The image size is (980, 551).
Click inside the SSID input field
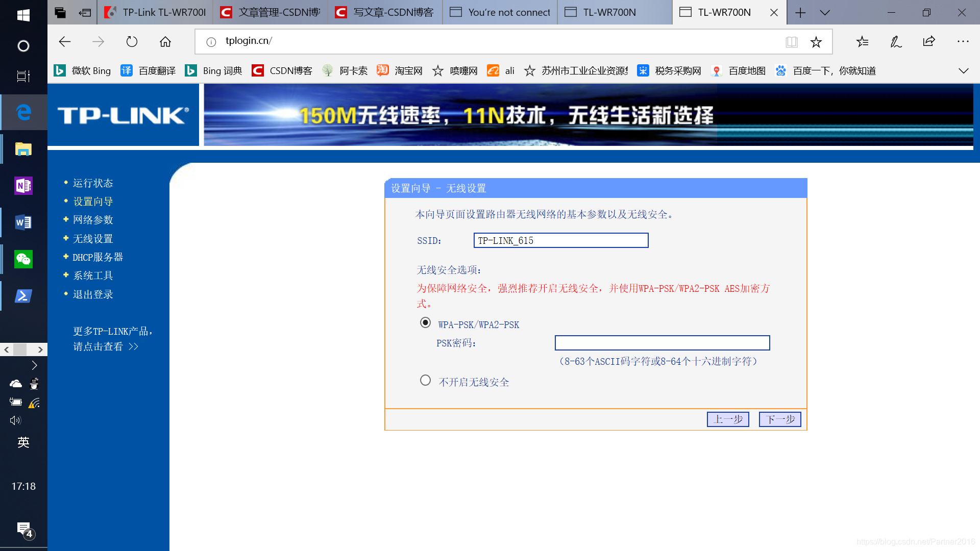coord(560,240)
